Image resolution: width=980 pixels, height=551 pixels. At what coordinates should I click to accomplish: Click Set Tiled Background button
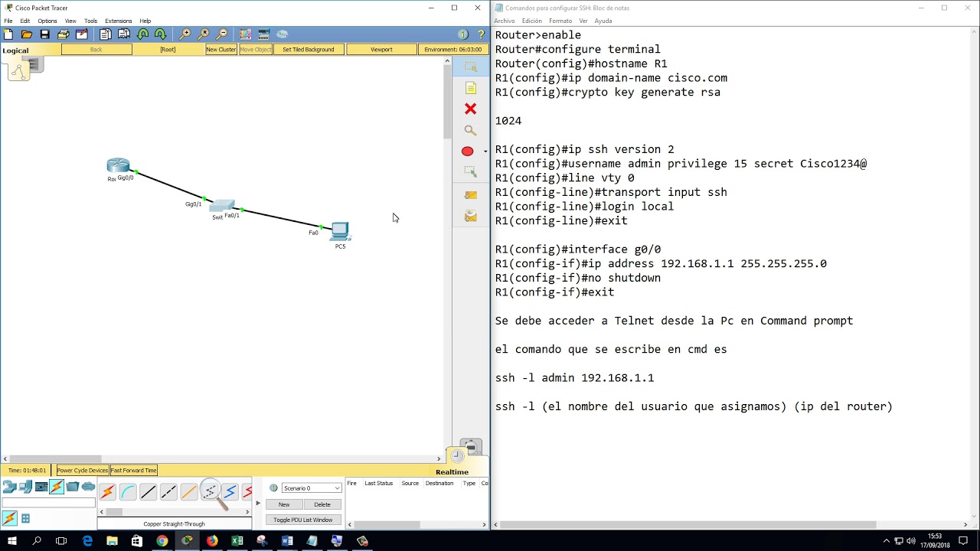[308, 49]
